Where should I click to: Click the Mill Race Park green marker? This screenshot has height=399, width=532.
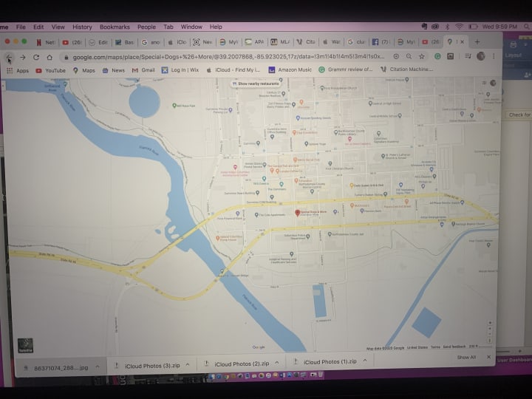pos(174,106)
